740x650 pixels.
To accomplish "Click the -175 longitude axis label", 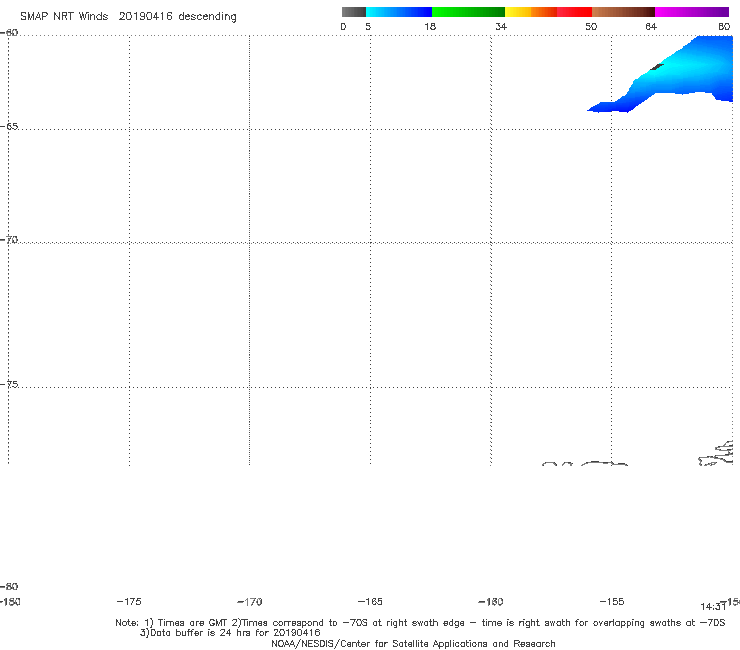I will (129, 602).
